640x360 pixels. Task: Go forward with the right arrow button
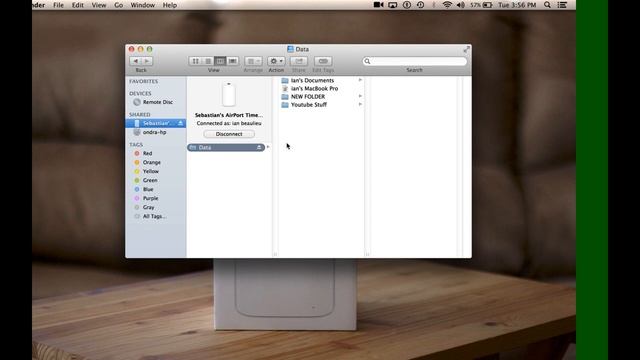[147, 61]
